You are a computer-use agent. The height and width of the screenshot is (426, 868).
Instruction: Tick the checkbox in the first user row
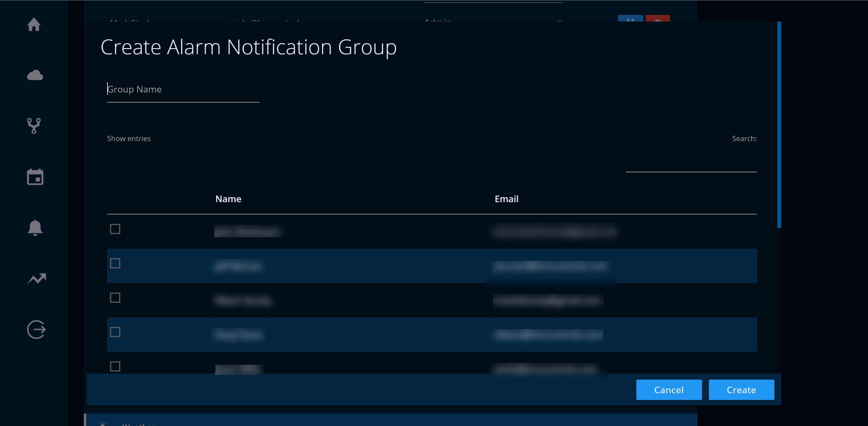coord(115,229)
